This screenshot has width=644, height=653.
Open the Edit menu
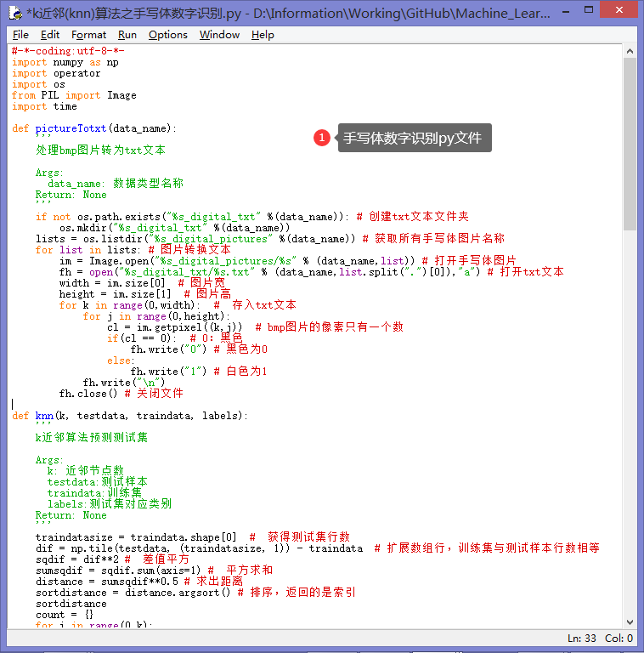point(50,35)
